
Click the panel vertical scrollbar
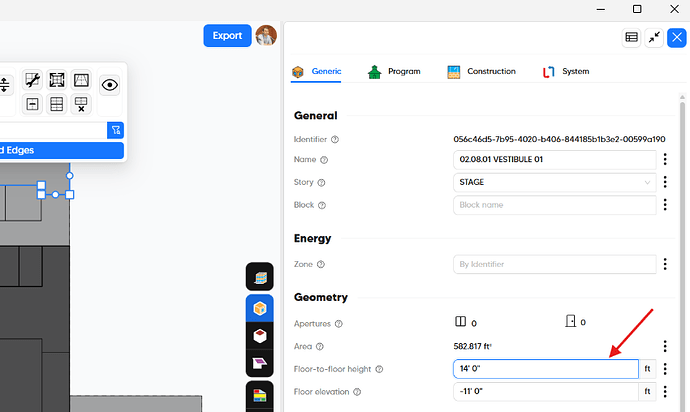tap(682, 253)
